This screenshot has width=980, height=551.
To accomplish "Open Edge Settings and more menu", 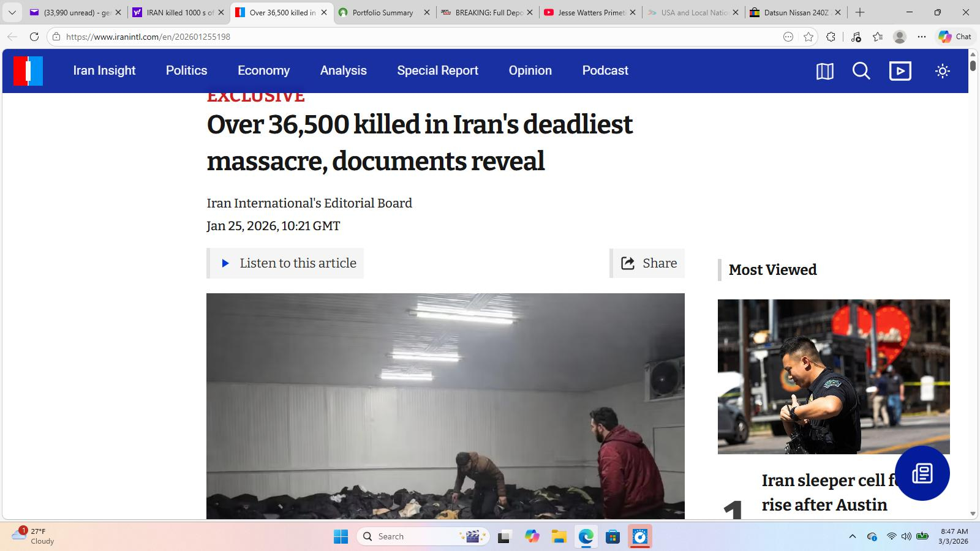I will [x=921, y=37].
